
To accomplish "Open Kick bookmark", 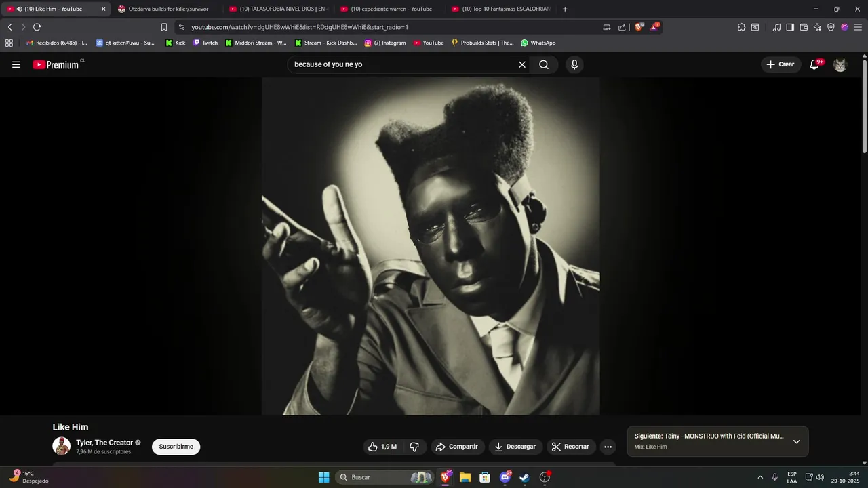I will (176, 43).
